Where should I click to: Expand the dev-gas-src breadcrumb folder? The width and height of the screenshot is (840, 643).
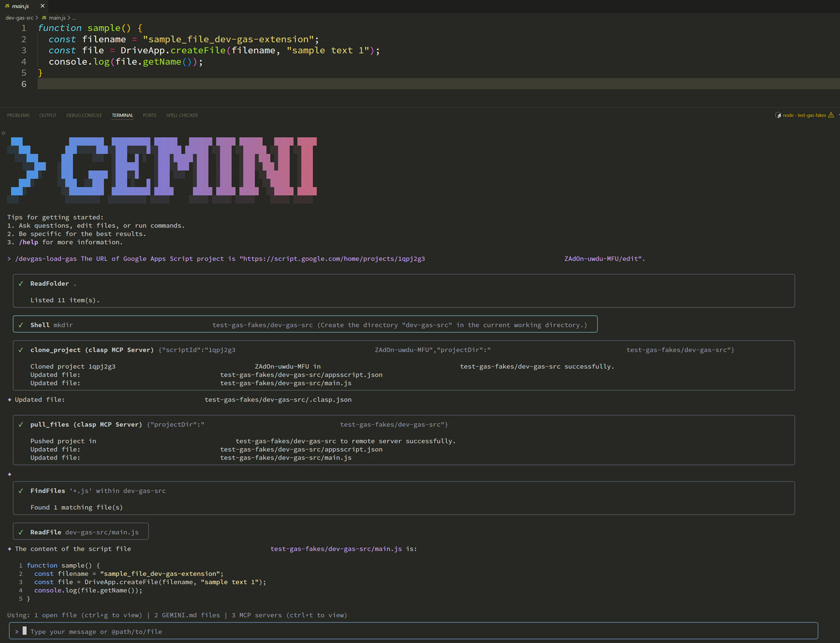point(19,18)
